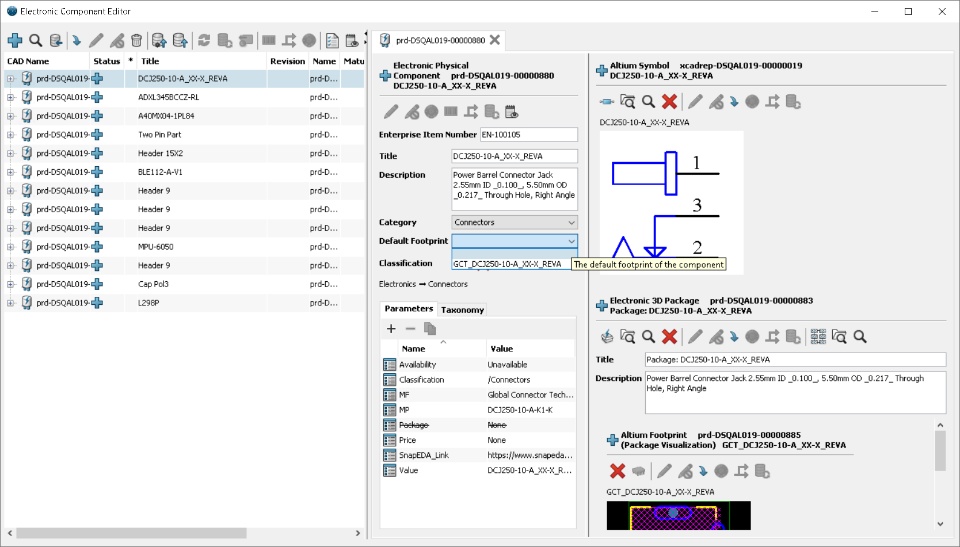This screenshot has width=960, height=547.
Task: Click the search magnifier in the main toolbar
Action: coord(36,40)
